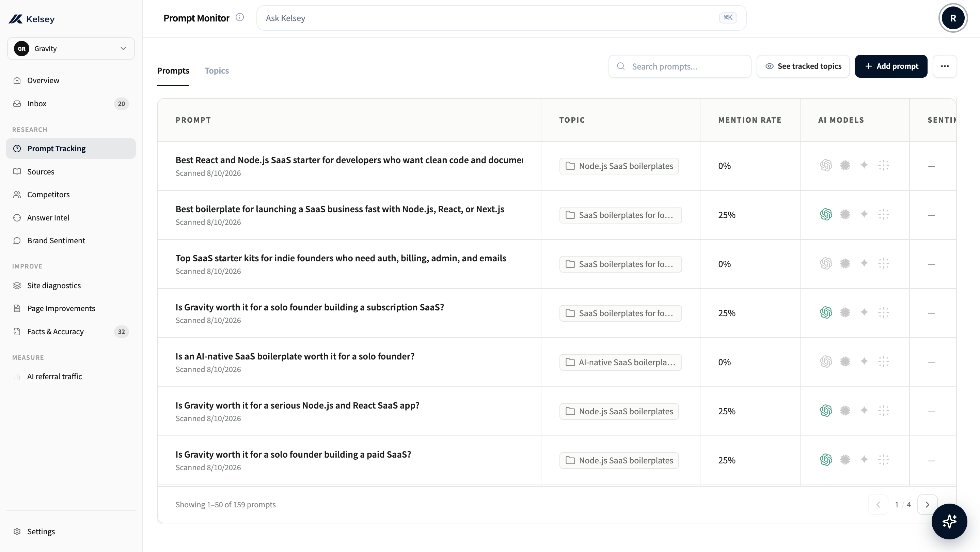
Task: Click the 25% mention rate in Best boilerplate row
Action: (x=727, y=215)
